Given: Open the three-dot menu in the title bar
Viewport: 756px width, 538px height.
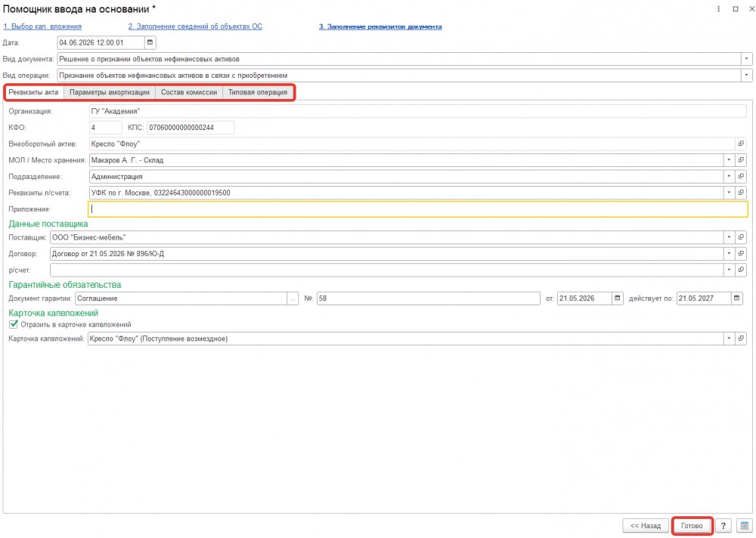Looking at the screenshot, I should point(718,9).
